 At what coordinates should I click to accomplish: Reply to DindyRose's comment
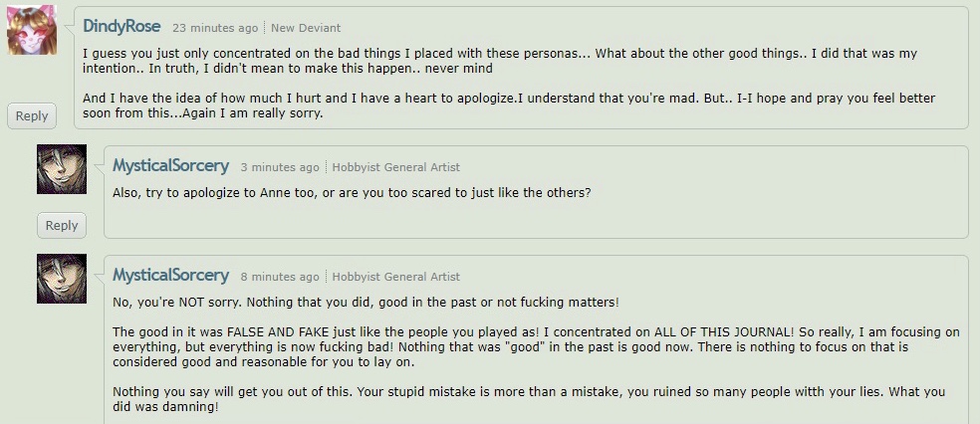(32, 116)
